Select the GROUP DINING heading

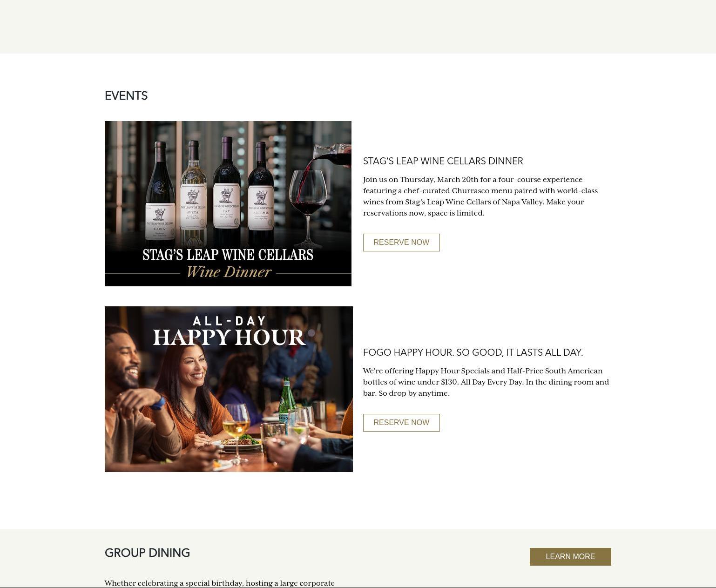(147, 553)
